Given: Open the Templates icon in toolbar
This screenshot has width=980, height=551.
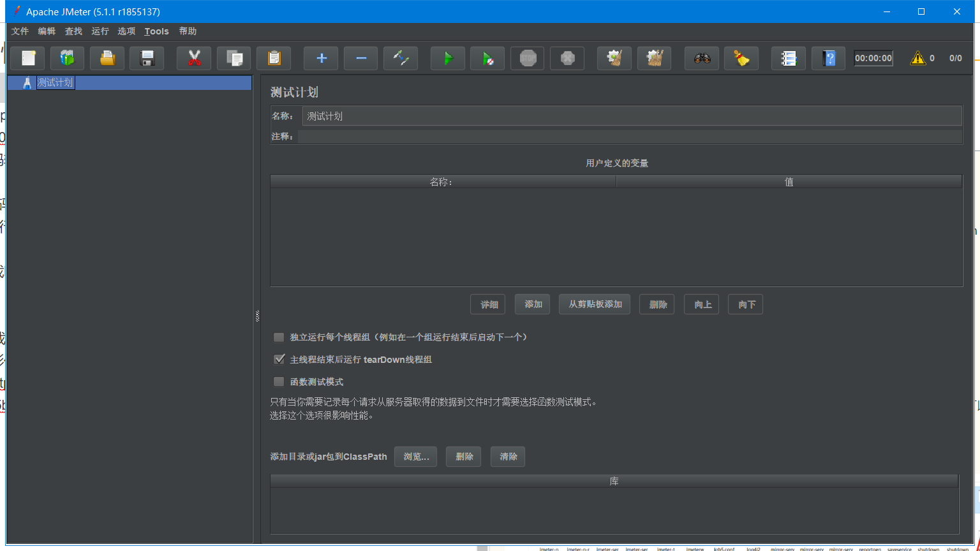Looking at the screenshot, I should point(67,58).
